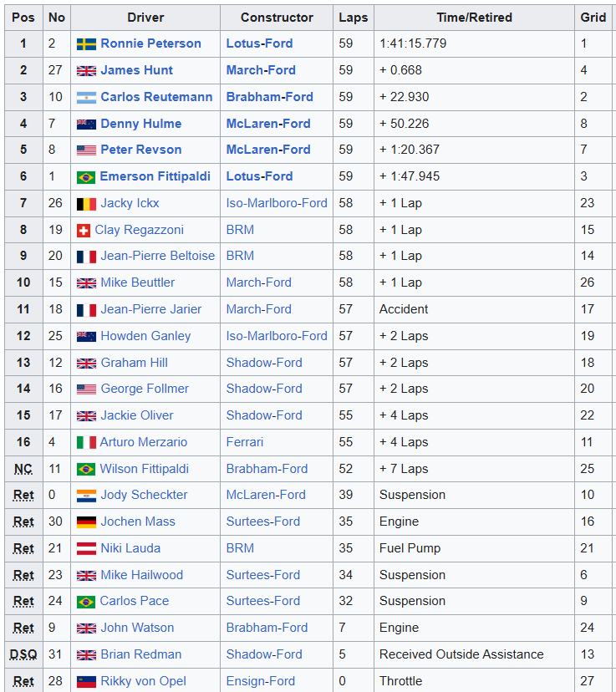The width and height of the screenshot is (616, 692).
Task: Click the NC abbreviation for Wilson Fittipaldi
Action: click(23, 469)
